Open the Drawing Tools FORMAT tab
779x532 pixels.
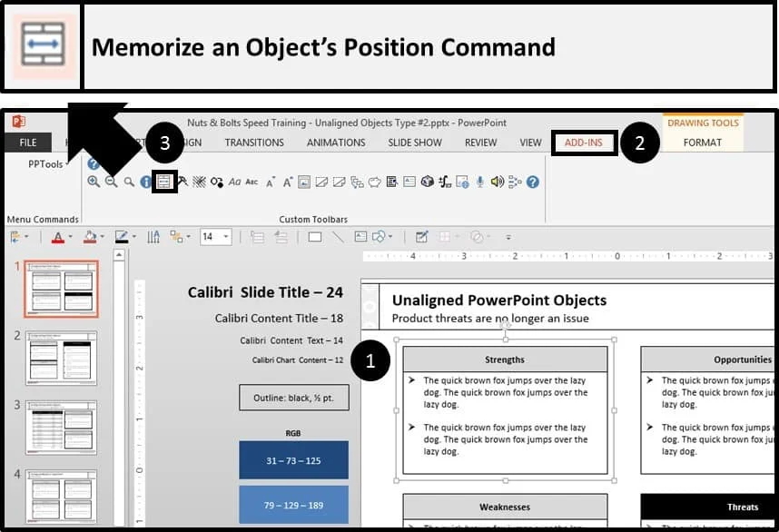(x=703, y=143)
